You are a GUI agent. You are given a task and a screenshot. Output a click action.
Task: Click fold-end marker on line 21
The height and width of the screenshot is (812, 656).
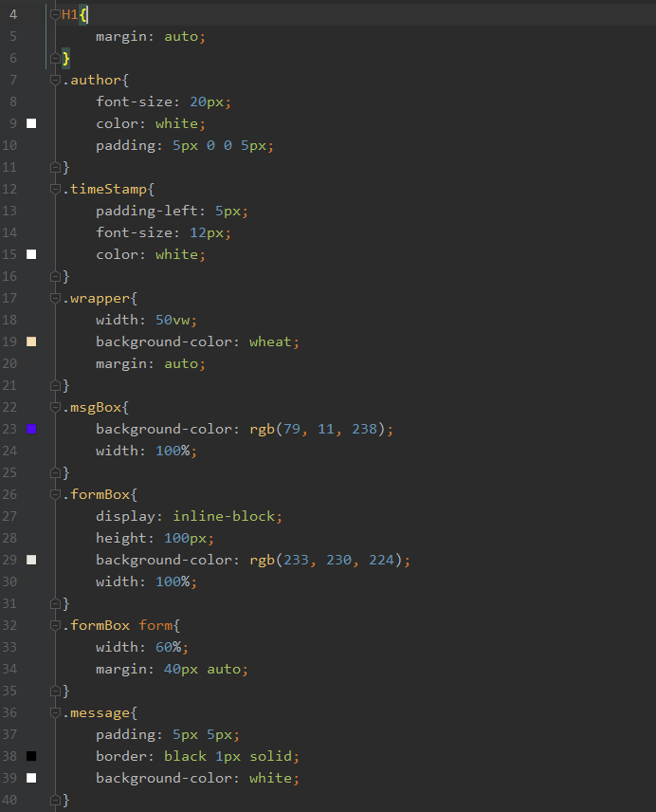55,386
